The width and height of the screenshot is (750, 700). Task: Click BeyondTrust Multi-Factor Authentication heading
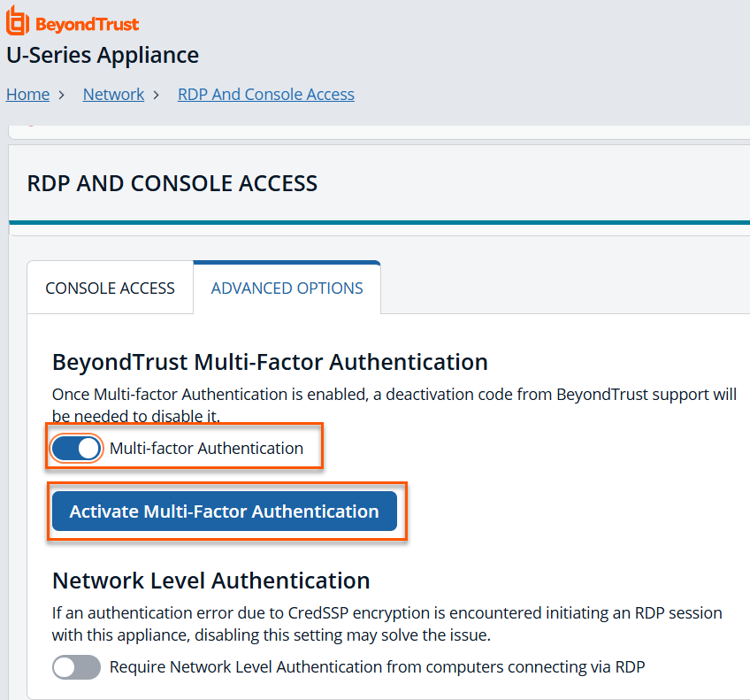pyautogui.click(x=270, y=362)
